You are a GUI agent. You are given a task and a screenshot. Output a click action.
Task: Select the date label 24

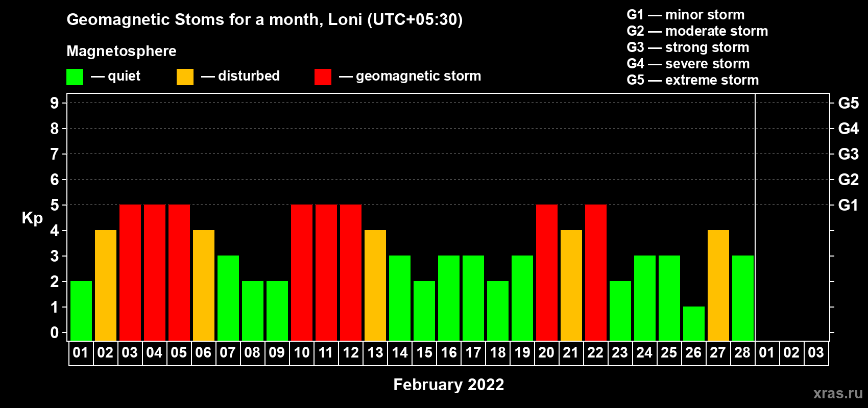click(644, 353)
